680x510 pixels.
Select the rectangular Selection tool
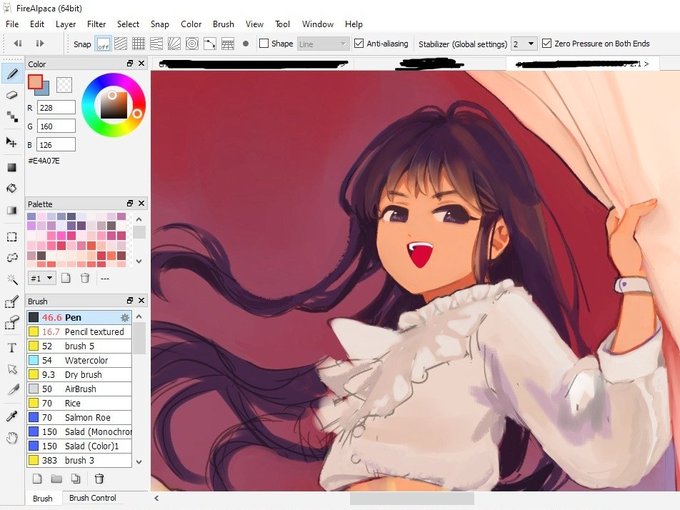tap(12, 237)
